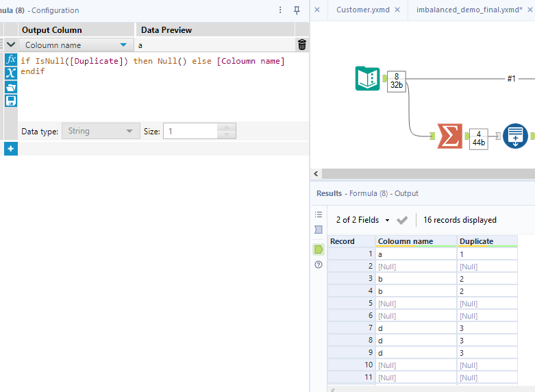Click the save expression floppy disk icon
The width and height of the screenshot is (535, 392).
(x=10, y=101)
